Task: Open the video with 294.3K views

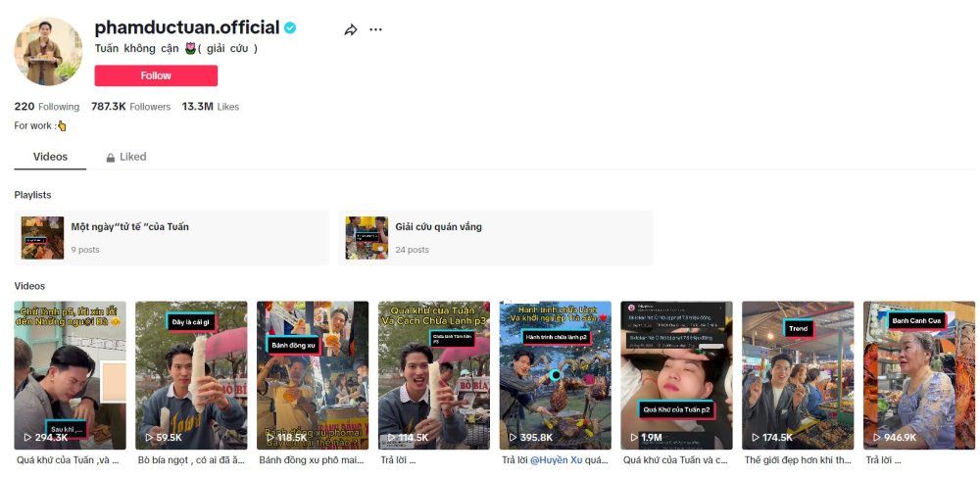Action: click(x=70, y=375)
